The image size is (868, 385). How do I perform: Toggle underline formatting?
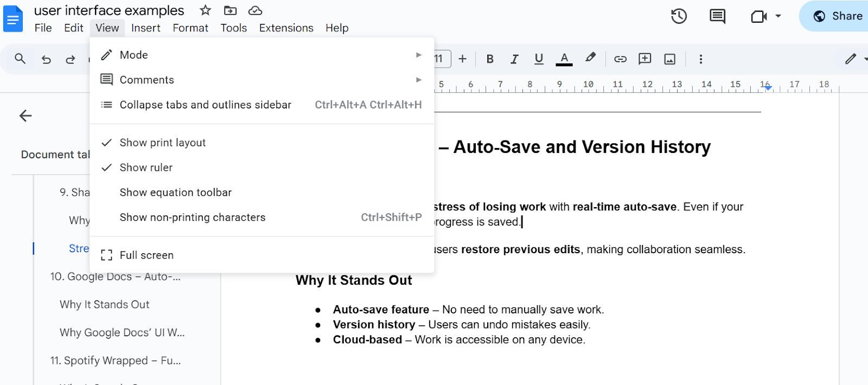coord(539,59)
